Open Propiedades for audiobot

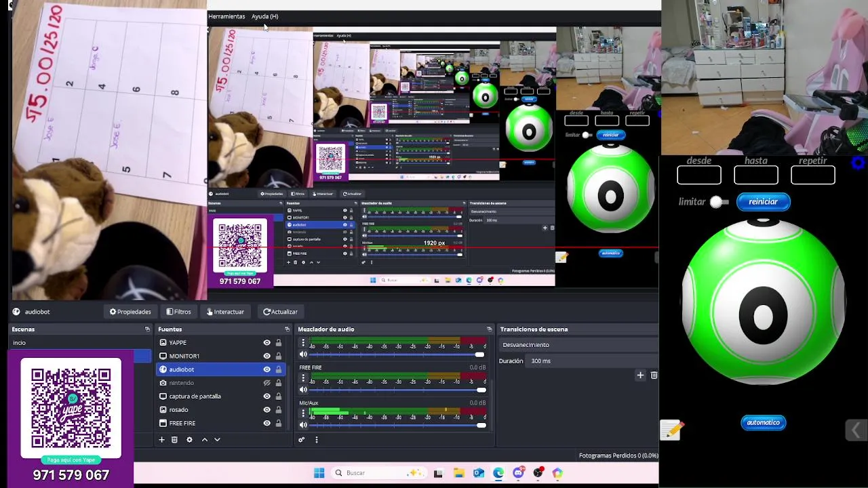[x=130, y=312]
